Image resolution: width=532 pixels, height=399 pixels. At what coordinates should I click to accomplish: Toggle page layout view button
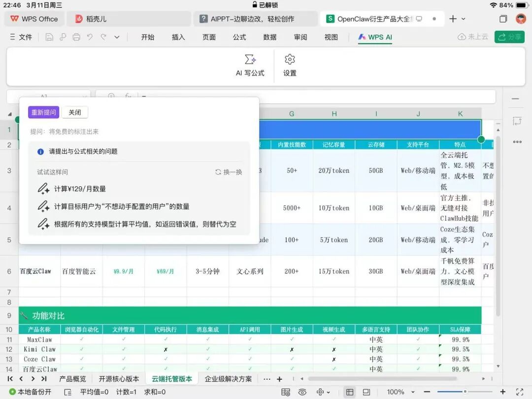pyautogui.click(x=366, y=392)
